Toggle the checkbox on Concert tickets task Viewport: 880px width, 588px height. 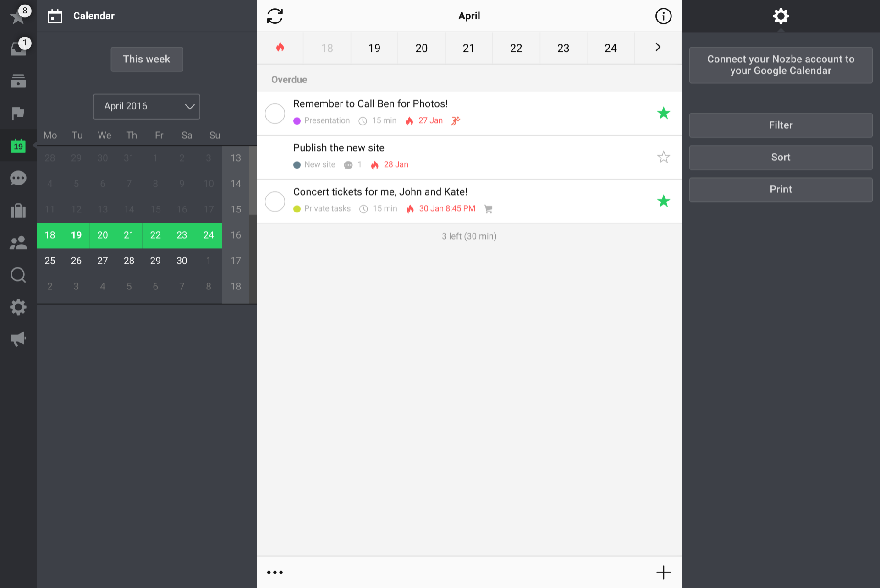click(x=275, y=201)
